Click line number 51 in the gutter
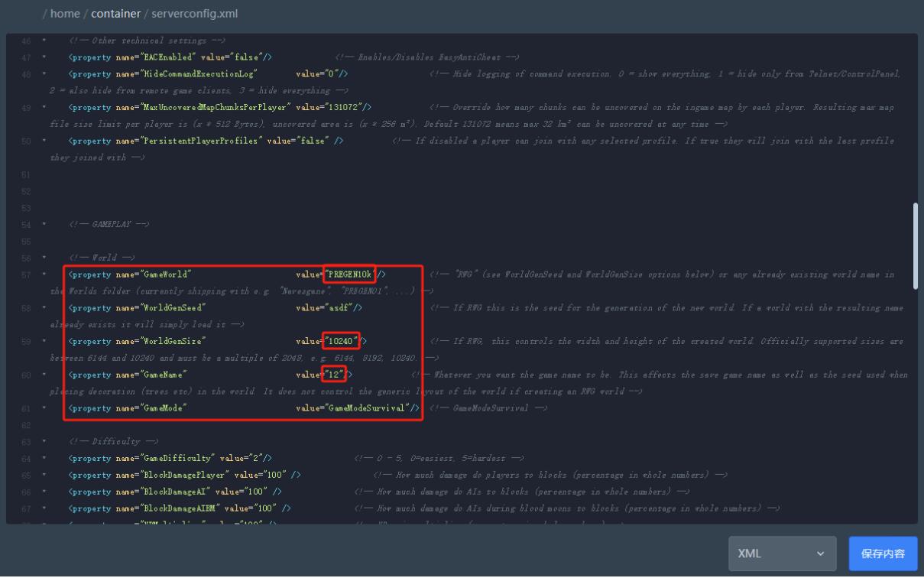 (26, 174)
